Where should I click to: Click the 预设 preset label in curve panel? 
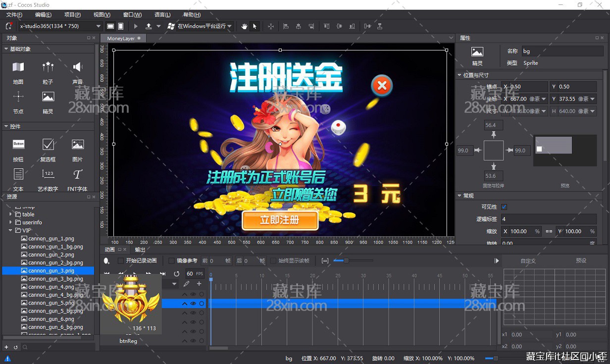(x=581, y=260)
